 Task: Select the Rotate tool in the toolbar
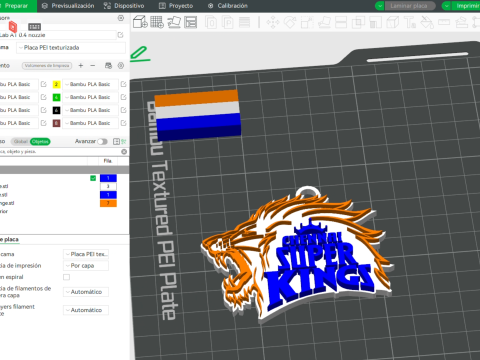click(290, 22)
